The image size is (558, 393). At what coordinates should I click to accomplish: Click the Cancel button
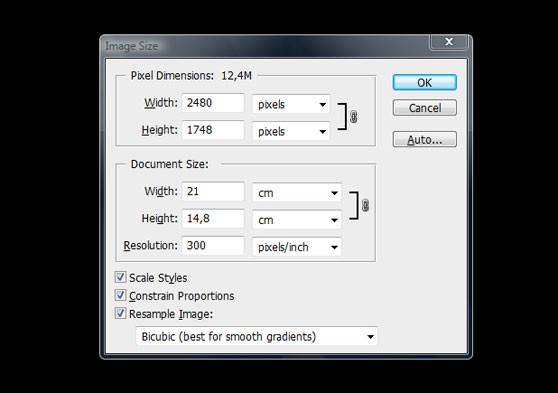[x=425, y=108]
